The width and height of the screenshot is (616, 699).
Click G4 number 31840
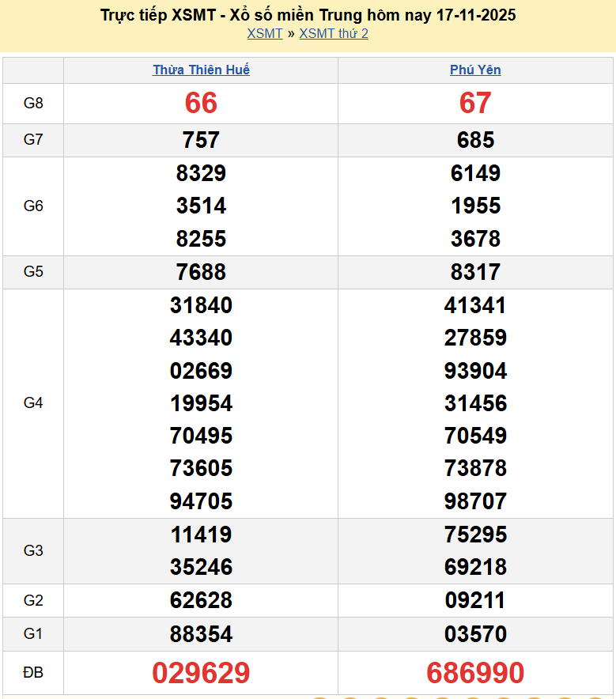[x=201, y=305]
